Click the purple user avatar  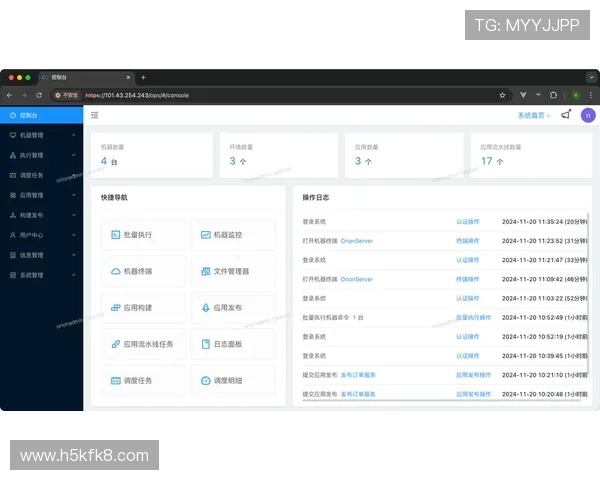(588, 115)
